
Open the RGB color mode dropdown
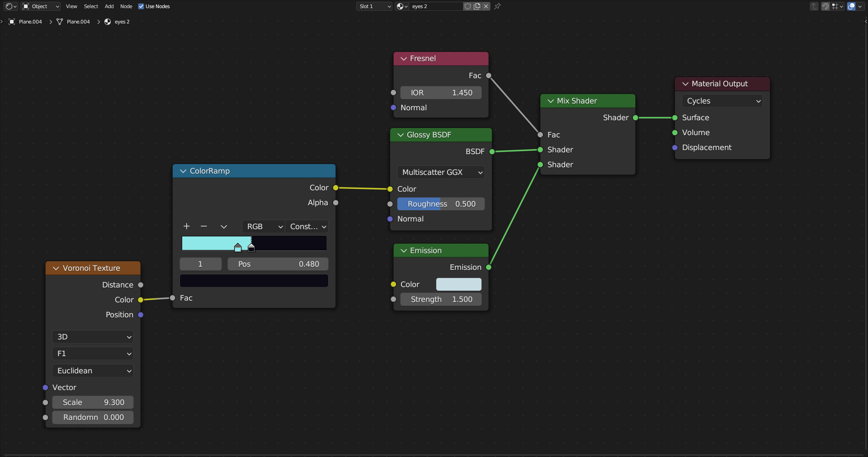click(263, 226)
